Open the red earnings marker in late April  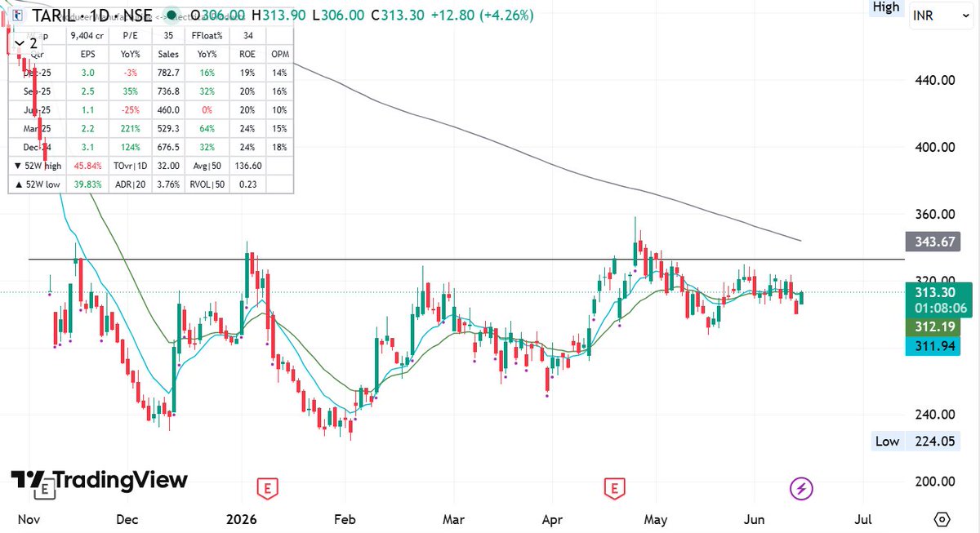(x=614, y=489)
